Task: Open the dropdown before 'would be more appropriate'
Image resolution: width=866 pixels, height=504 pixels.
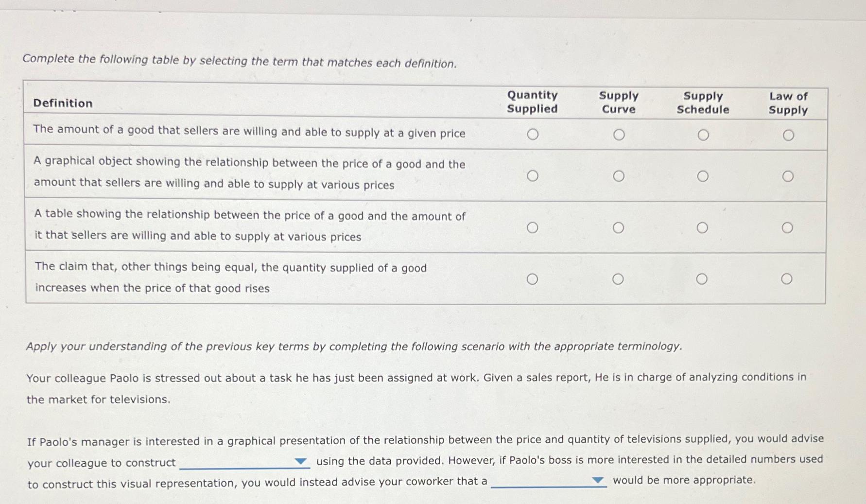Action: (598, 480)
